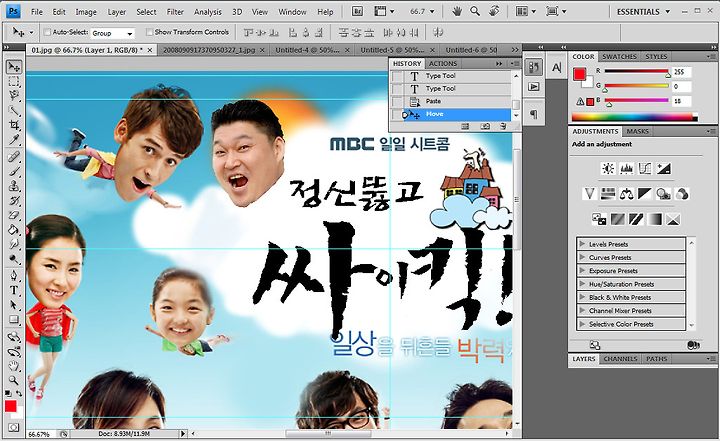Toggle history brush source for first Type Tool state
This screenshot has width=720, height=441.
[x=397, y=76]
